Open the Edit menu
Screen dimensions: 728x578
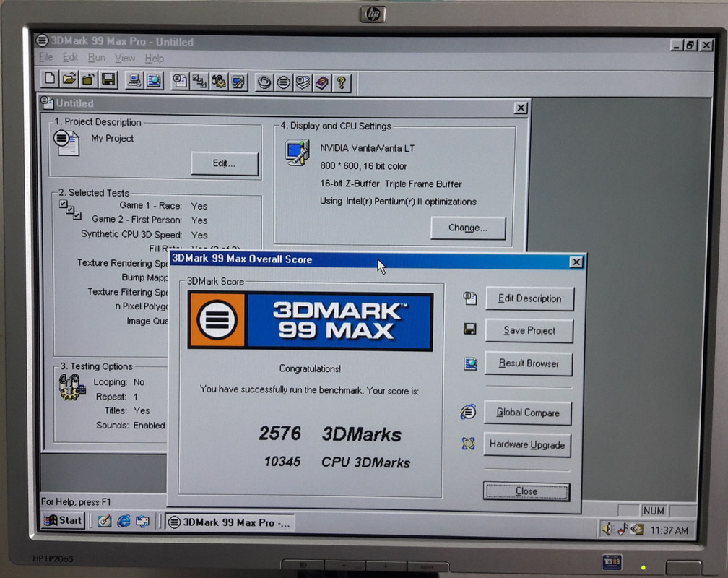pos(70,57)
